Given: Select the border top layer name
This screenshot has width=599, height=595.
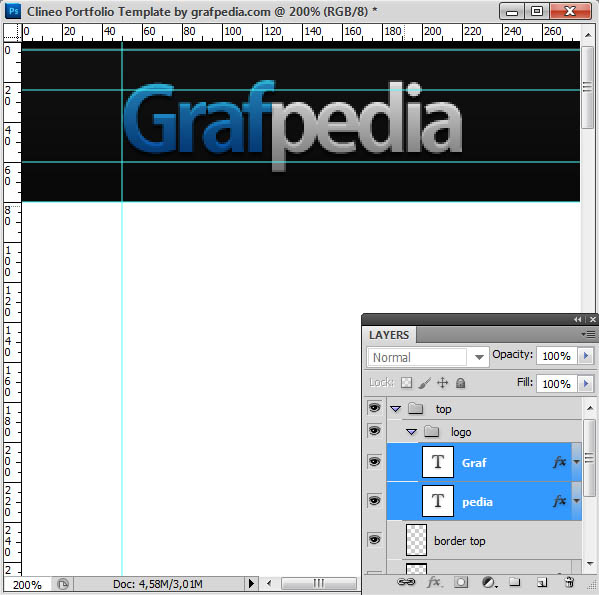Looking at the screenshot, I should click(460, 541).
